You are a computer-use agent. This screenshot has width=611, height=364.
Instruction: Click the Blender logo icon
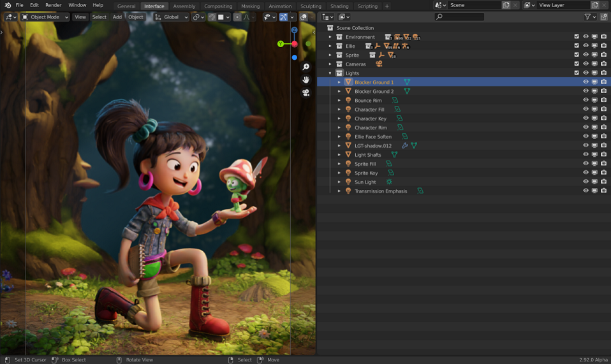[8, 6]
